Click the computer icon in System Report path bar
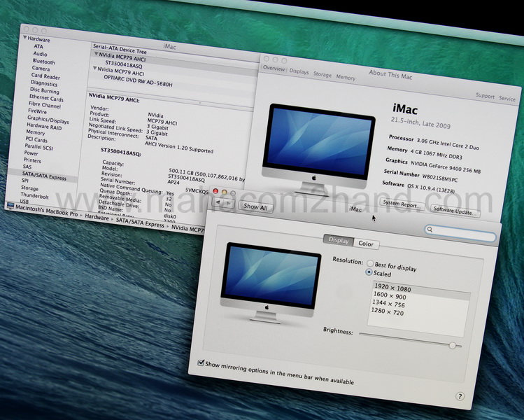The image size is (524, 420). tap(10, 206)
